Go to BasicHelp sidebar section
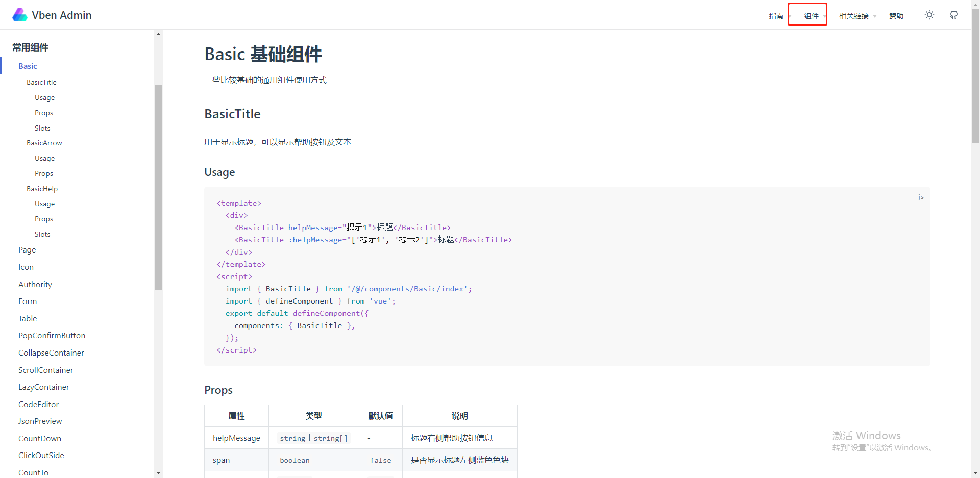 pyautogui.click(x=42, y=189)
